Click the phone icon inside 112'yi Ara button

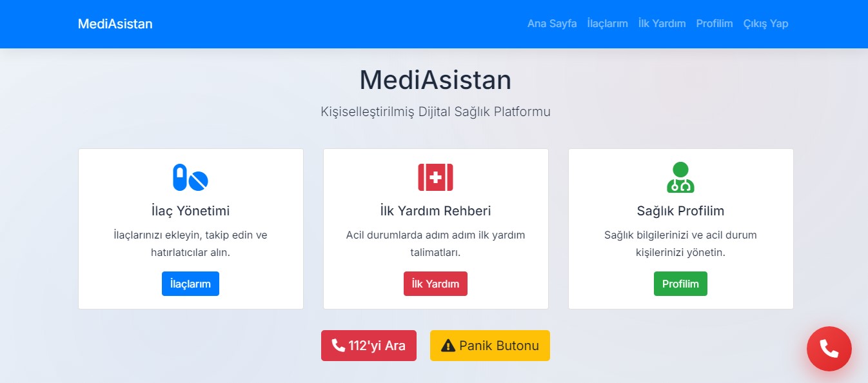tap(339, 346)
